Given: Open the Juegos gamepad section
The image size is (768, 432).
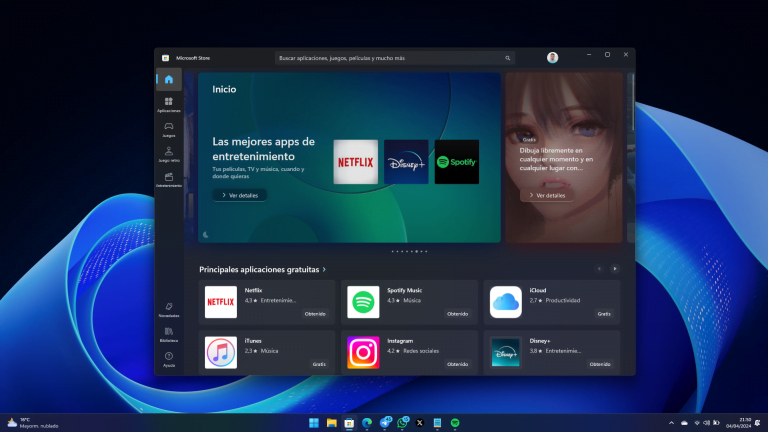Looking at the screenshot, I should pyautogui.click(x=168, y=129).
